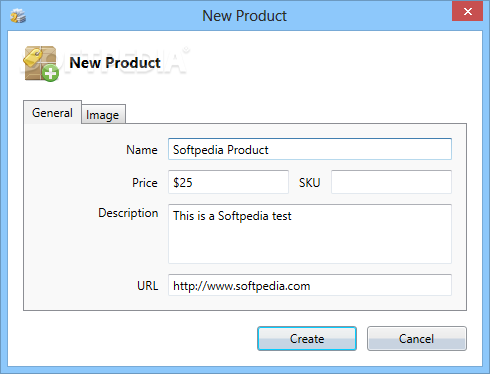This screenshot has width=490, height=374.
Task: Click the bold New Product heading
Action: point(115,63)
